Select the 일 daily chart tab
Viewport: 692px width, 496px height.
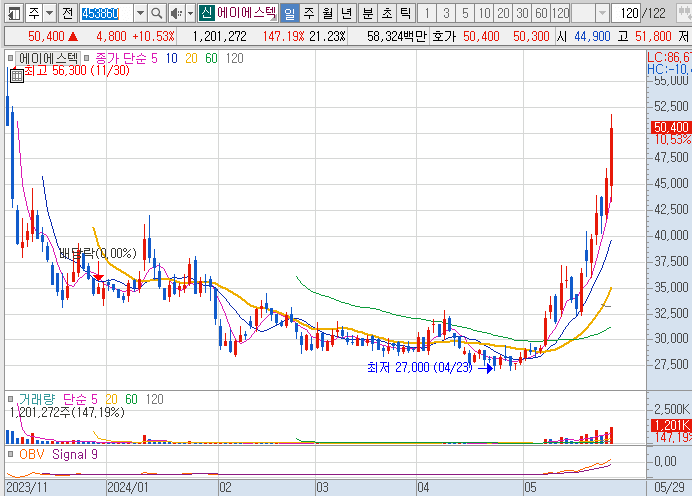coord(290,13)
